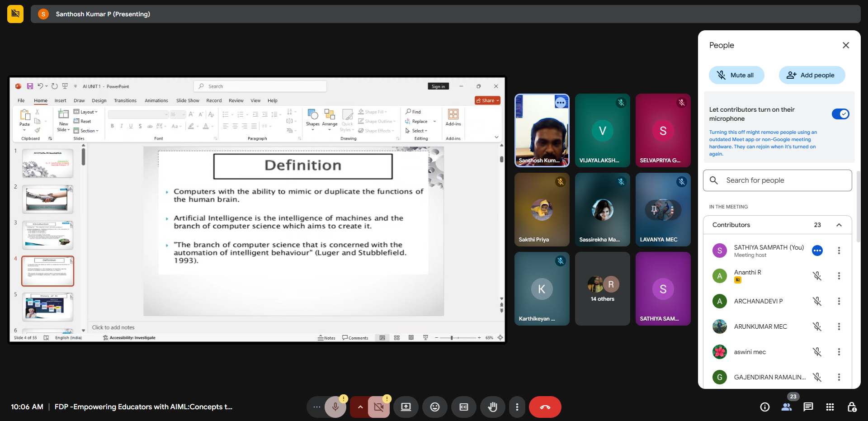Open the Layout dropdown in Slides group
The height and width of the screenshot is (421, 868).
click(86, 112)
